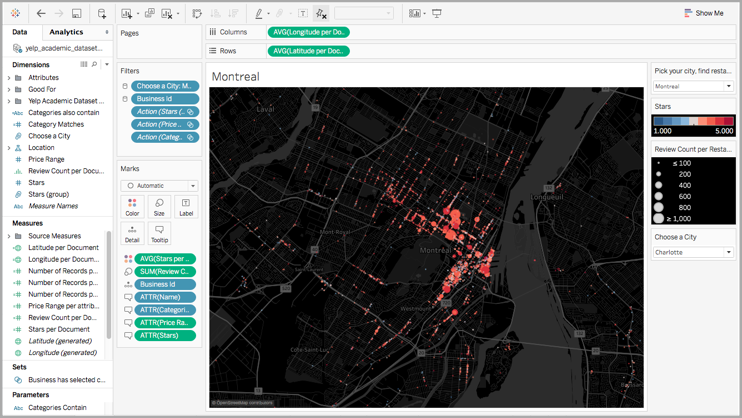Select Longitude (generated) measure
The width and height of the screenshot is (742, 418).
pyautogui.click(x=62, y=353)
